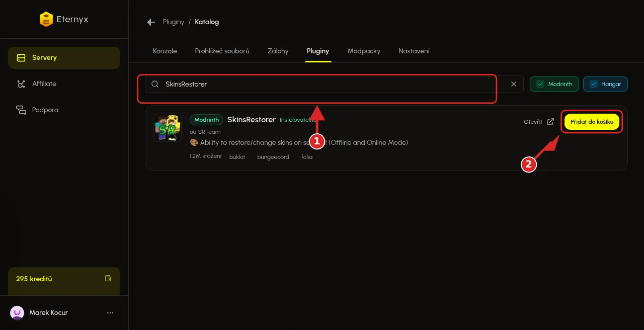Click the SkinsRestorer plugin title
The height and width of the screenshot is (330, 644).
click(252, 120)
